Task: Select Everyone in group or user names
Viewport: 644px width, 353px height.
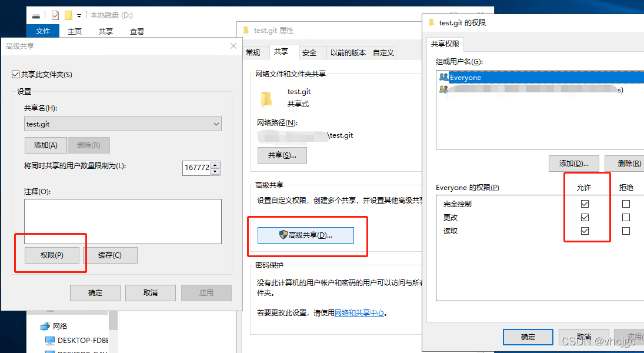Action: (546, 77)
